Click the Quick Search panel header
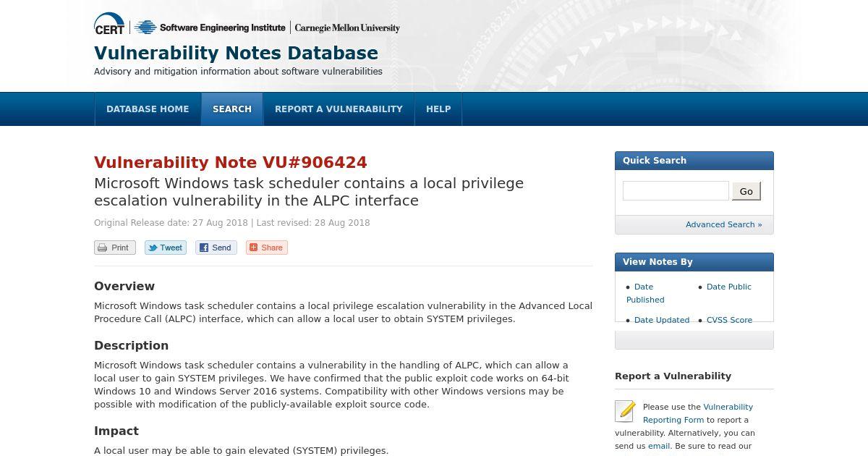Image resolution: width=868 pixels, height=456 pixels. tap(694, 161)
